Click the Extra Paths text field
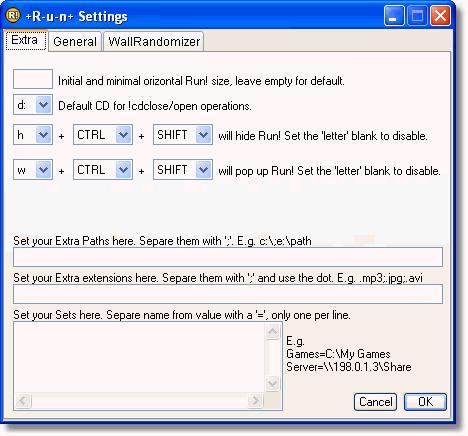The image size is (468, 436). tap(228, 257)
